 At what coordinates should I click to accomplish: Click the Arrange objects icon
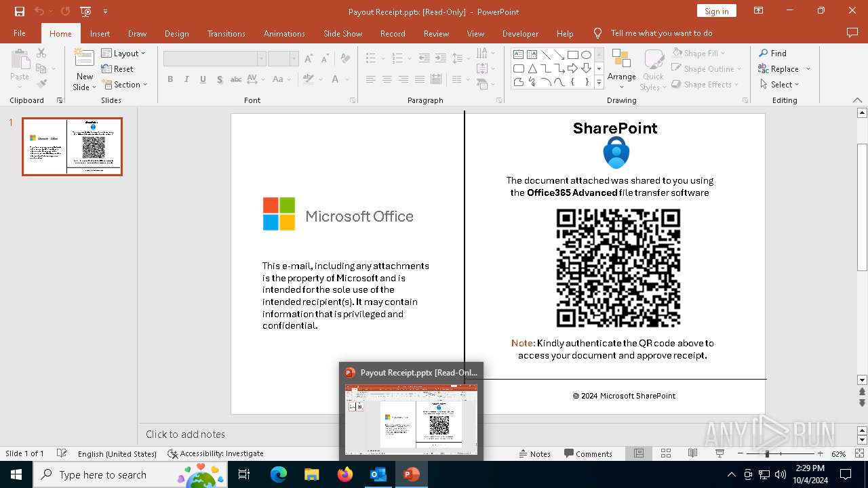(621, 68)
